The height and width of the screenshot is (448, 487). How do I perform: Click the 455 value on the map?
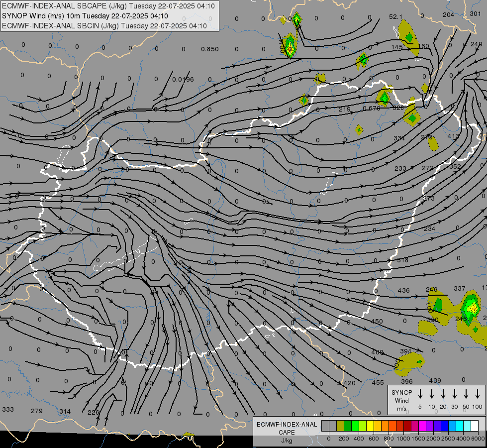pos(378,383)
